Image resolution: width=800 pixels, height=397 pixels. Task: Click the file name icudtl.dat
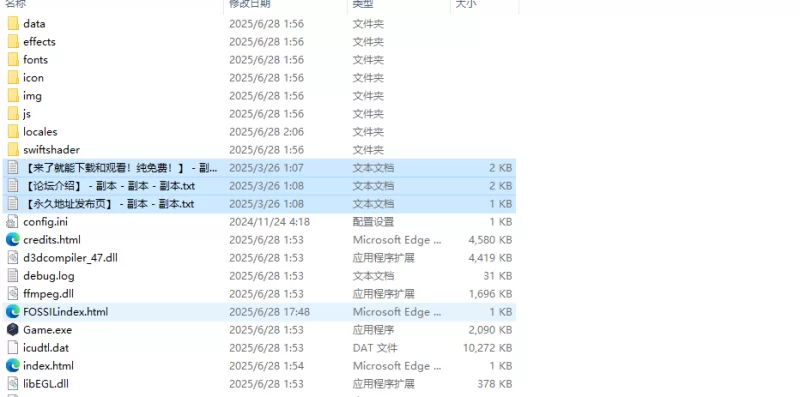pos(46,348)
